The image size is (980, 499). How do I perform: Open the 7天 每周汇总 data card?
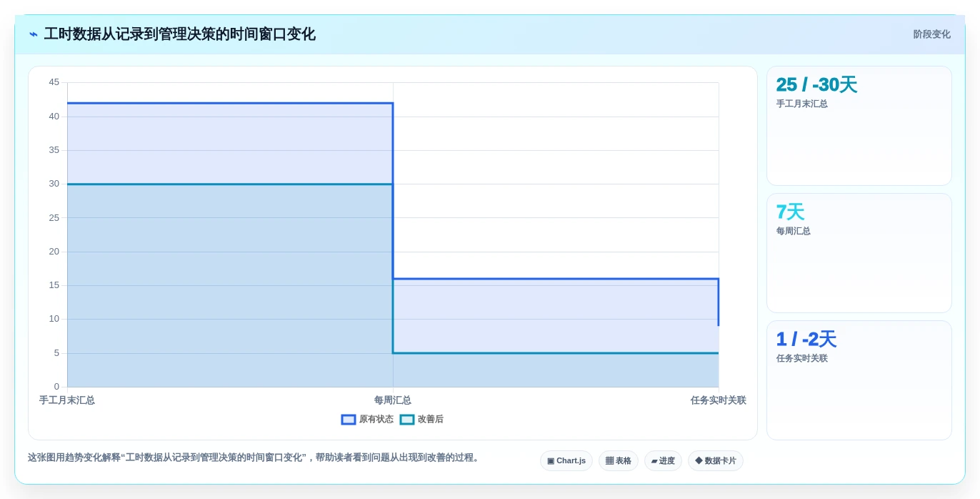tap(859, 253)
